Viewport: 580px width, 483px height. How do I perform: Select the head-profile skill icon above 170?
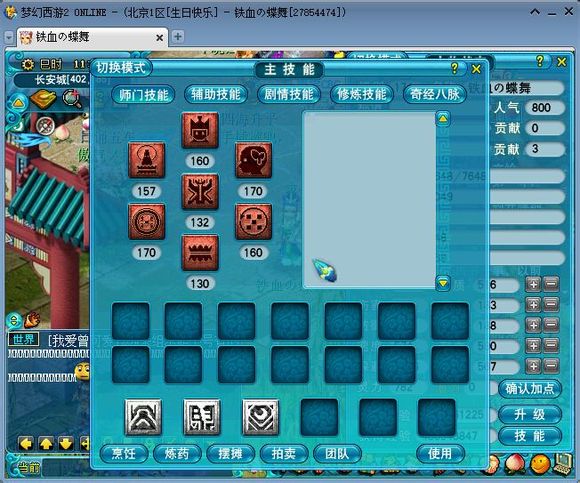[x=253, y=160]
